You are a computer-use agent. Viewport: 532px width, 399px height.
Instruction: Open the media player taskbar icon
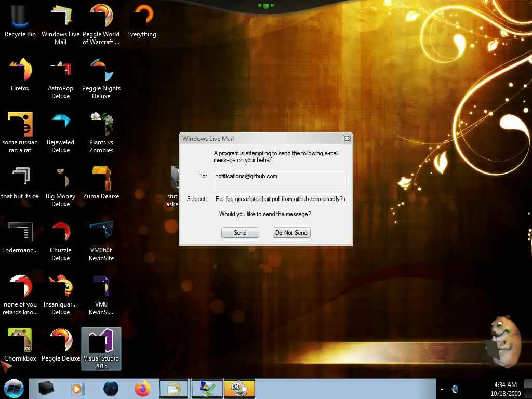(77, 389)
